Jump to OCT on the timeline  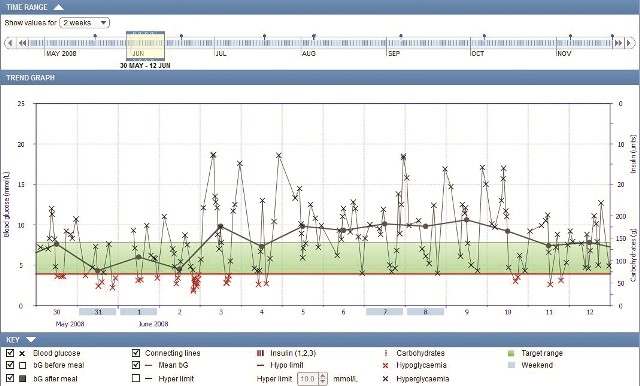(478, 53)
